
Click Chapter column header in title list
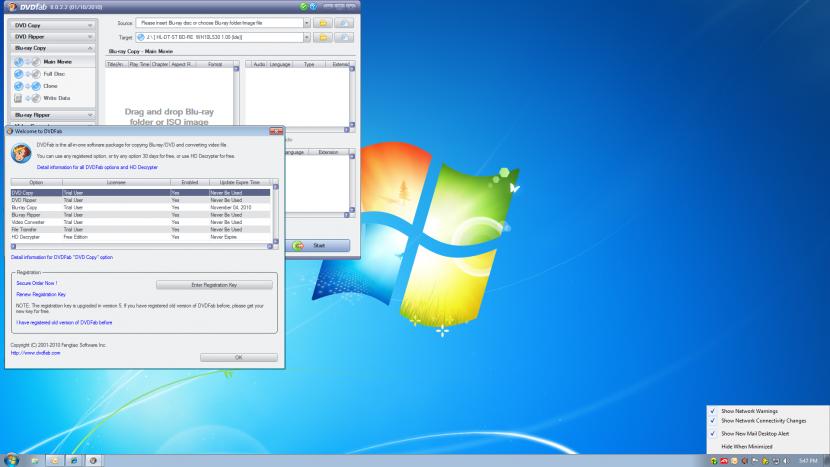(x=160, y=64)
